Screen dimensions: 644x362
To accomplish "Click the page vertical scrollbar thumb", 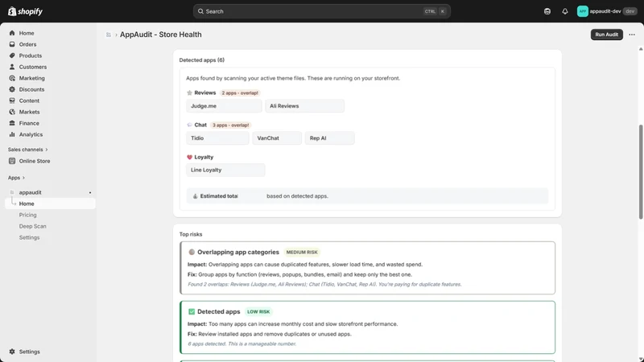I will tap(641, 171).
